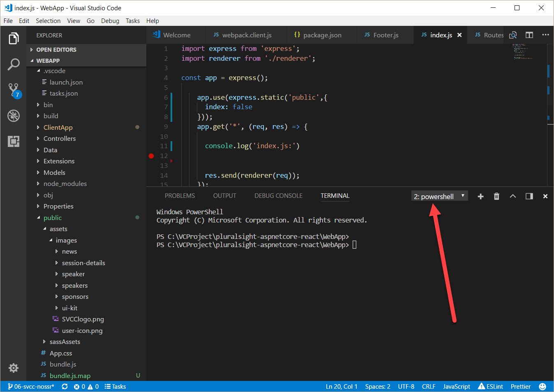Show the Debug Console panel tab
Screen dimensions: 554x392
pyautogui.click(x=279, y=196)
